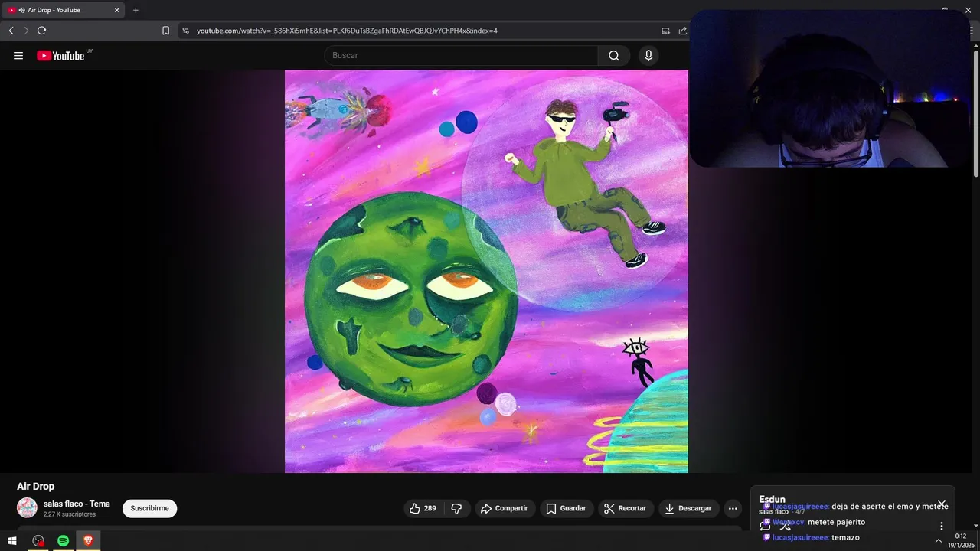Reload the page with the refresh icon
The height and width of the screenshot is (551, 980).
coord(41,31)
